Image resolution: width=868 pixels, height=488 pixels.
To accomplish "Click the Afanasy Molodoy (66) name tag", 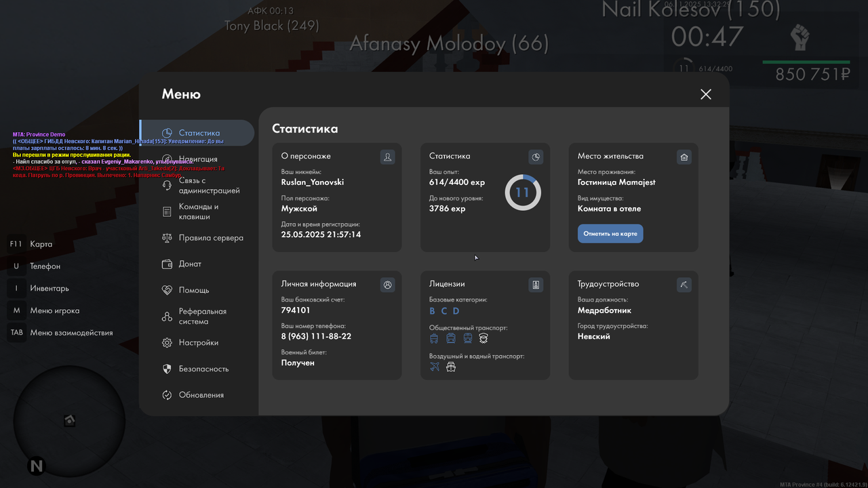I will 449,44.
